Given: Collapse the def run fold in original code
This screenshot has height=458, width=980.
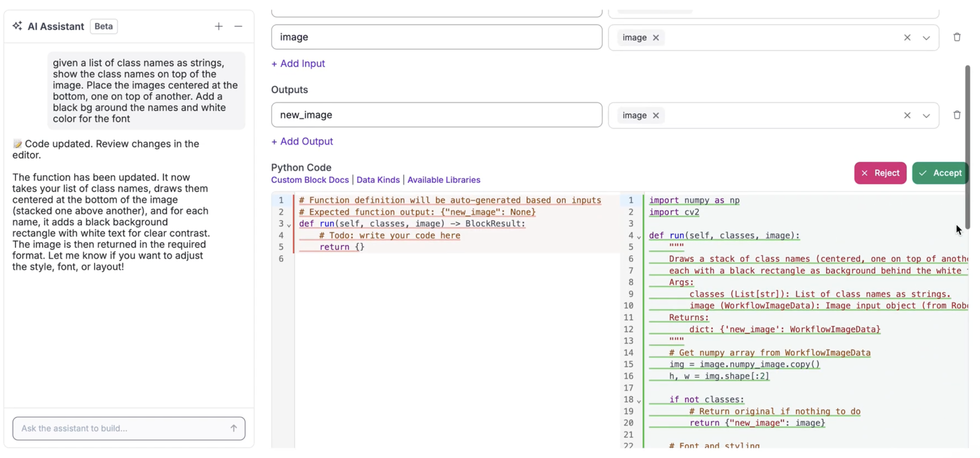Looking at the screenshot, I should click(289, 224).
